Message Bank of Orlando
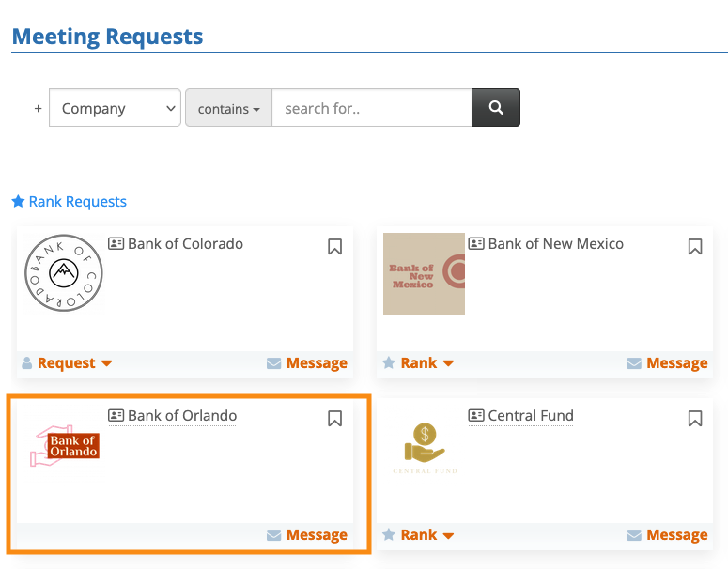728x569 pixels. click(307, 535)
